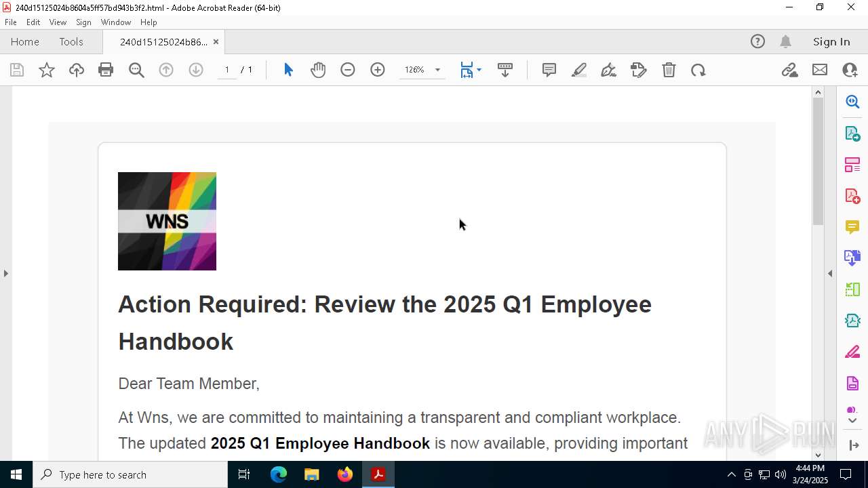Viewport: 868px width, 488px height.
Task: Open the taskbar clock showing 4:44 PM
Action: [x=810, y=474]
